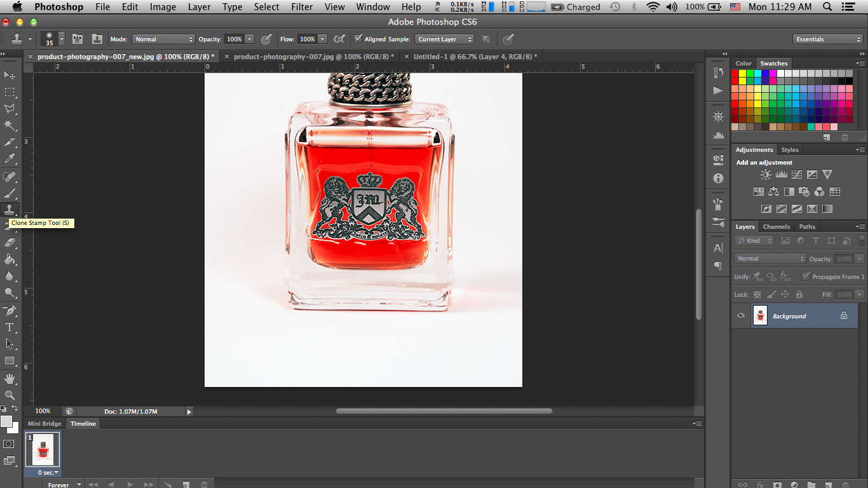Select the Dodge tool
The width and height of the screenshot is (868, 488).
[10, 292]
